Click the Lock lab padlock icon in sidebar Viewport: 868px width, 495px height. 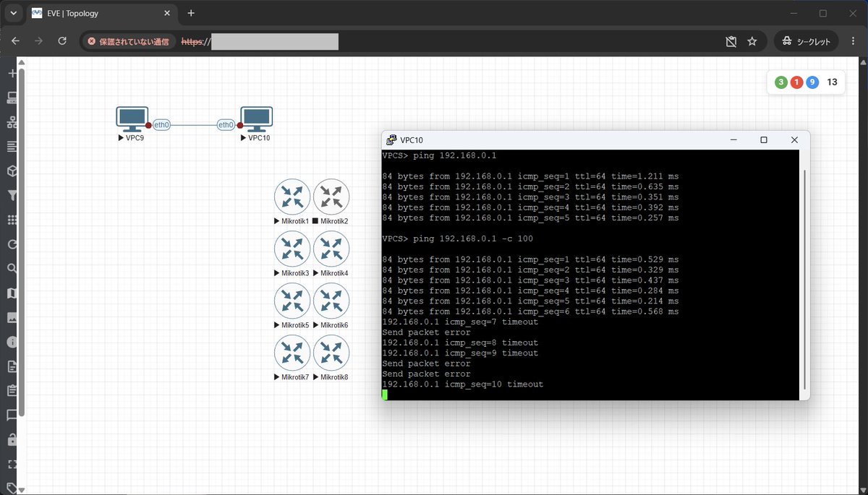(12, 439)
